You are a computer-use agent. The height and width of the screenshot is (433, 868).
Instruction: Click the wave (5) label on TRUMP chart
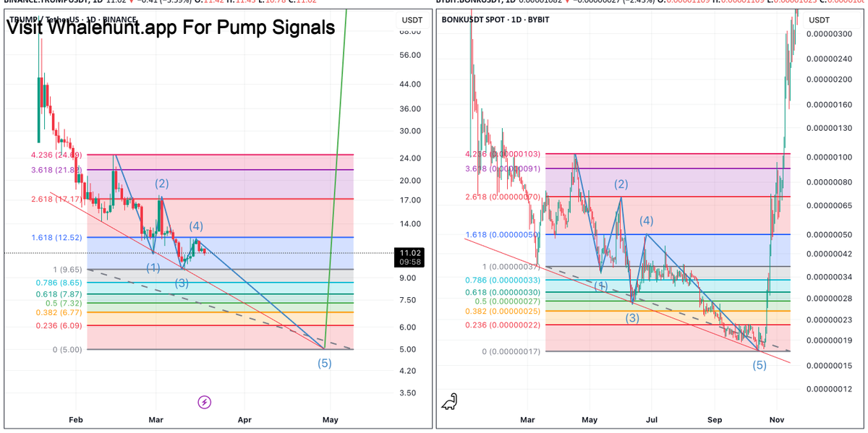click(x=323, y=363)
